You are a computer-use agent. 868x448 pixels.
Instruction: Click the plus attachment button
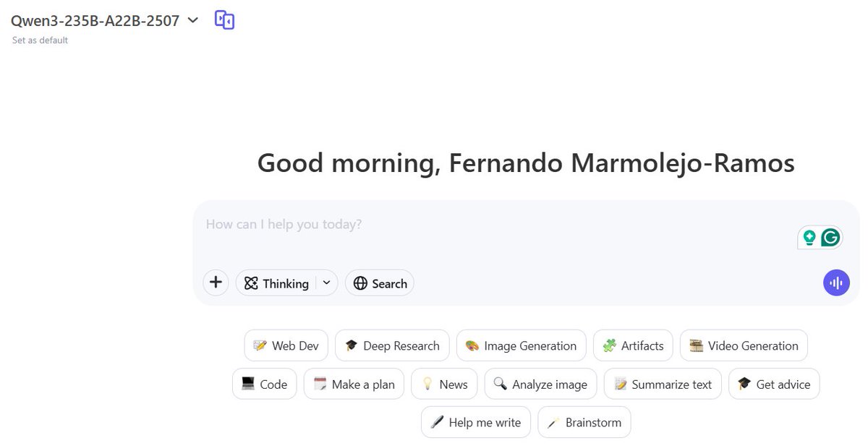[x=216, y=283]
